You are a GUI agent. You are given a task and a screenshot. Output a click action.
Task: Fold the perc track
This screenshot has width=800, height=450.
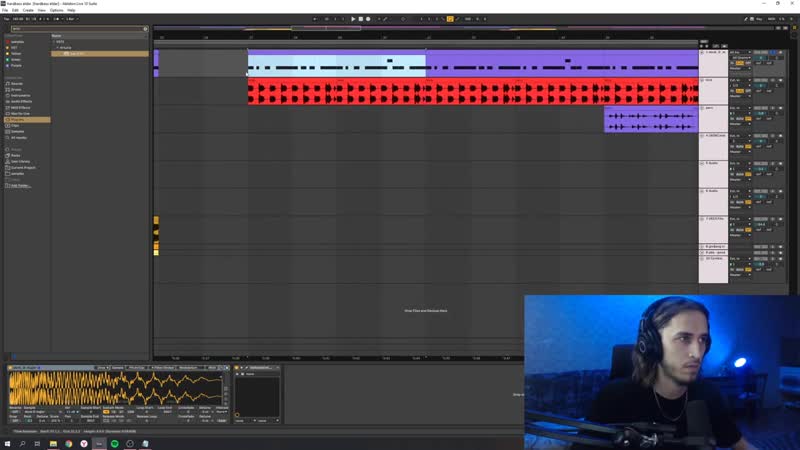[x=702, y=108]
